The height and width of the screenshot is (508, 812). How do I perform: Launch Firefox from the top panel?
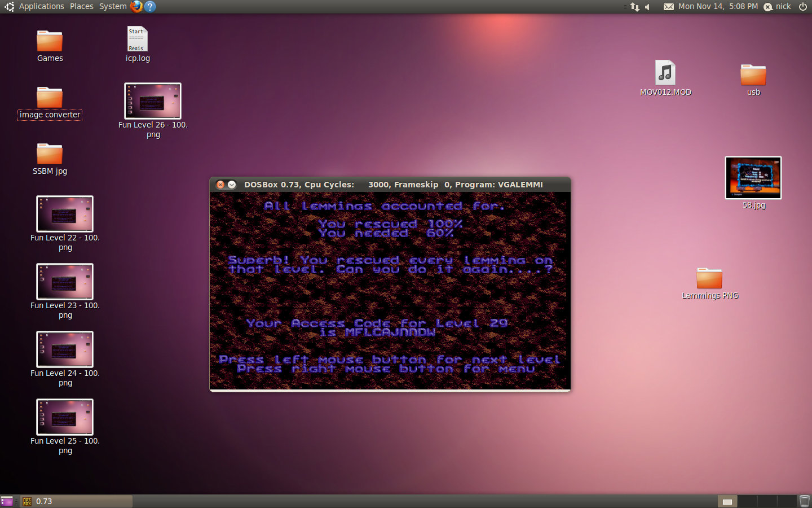[136, 6]
